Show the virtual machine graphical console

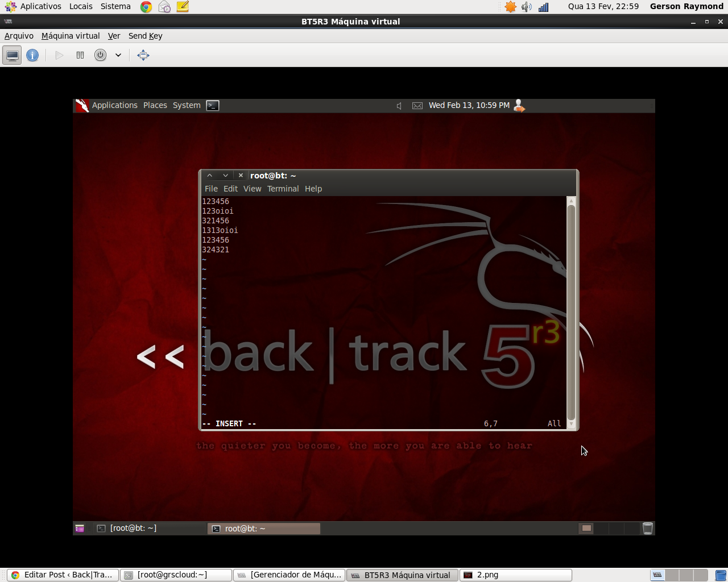12,55
